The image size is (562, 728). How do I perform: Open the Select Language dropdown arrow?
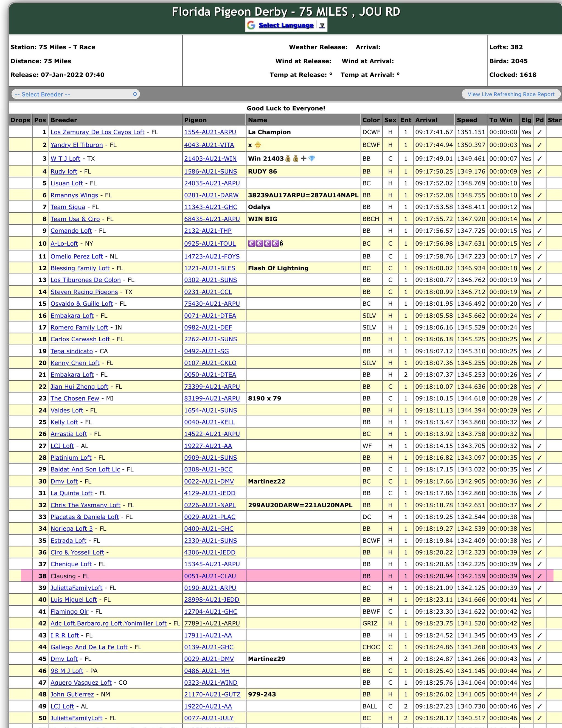click(x=322, y=25)
